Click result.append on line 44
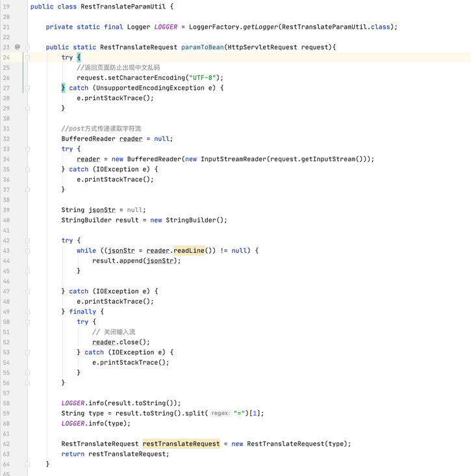 pyautogui.click(x=118, y=261)
